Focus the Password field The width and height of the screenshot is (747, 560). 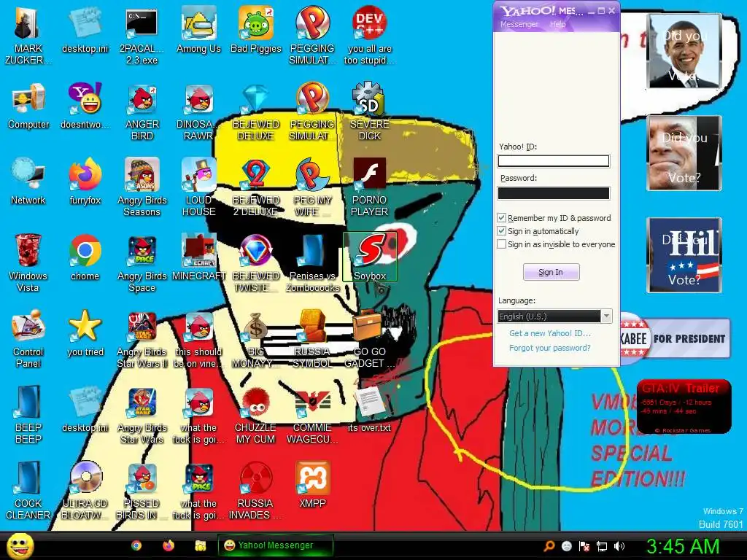554,192
